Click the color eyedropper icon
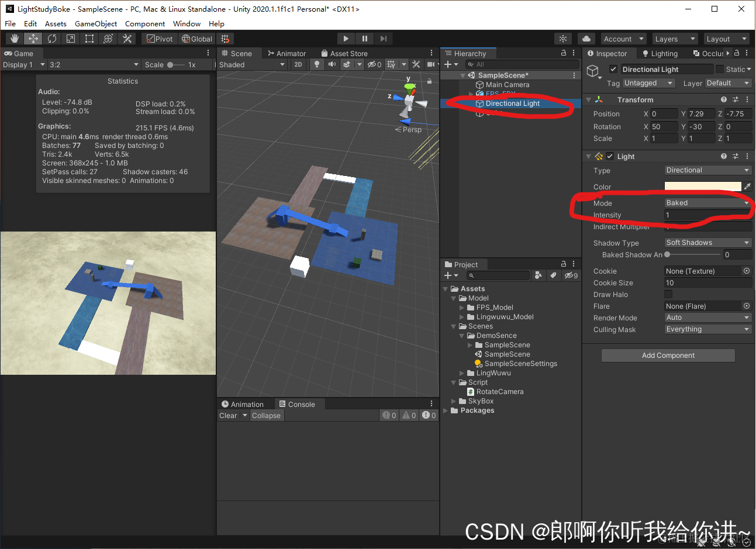The height and width of the screenshot is (549, 756). (x=747, y=187)
